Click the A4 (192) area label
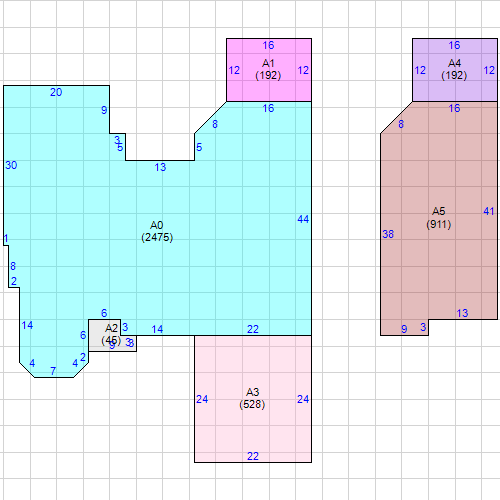Screen dimensions: 500x500 pos(454,69)
